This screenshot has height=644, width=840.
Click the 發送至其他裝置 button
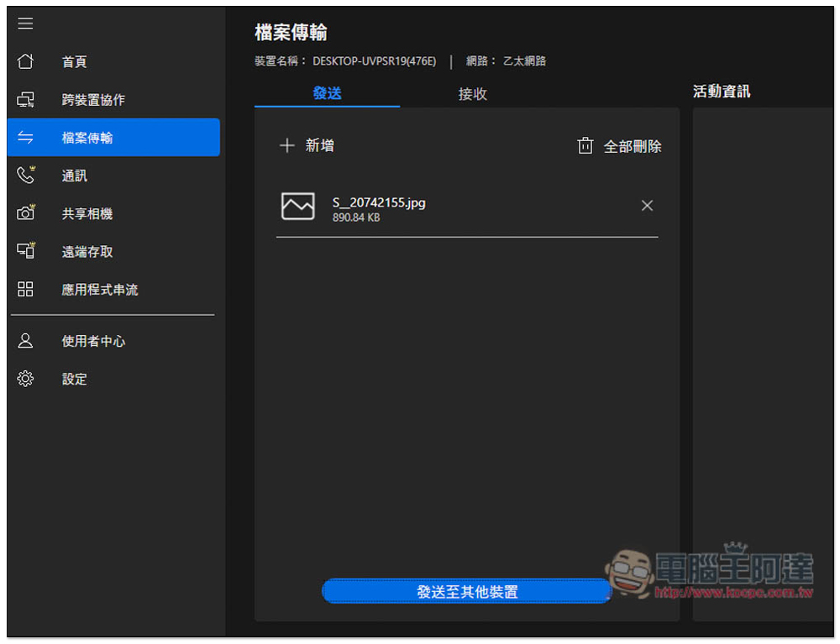(x=466, y=592)
